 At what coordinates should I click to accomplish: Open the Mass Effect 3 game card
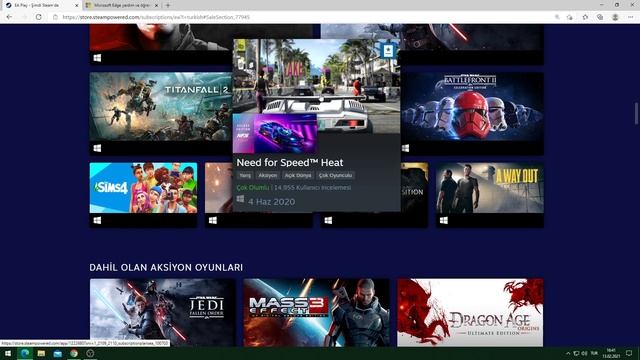316,313
